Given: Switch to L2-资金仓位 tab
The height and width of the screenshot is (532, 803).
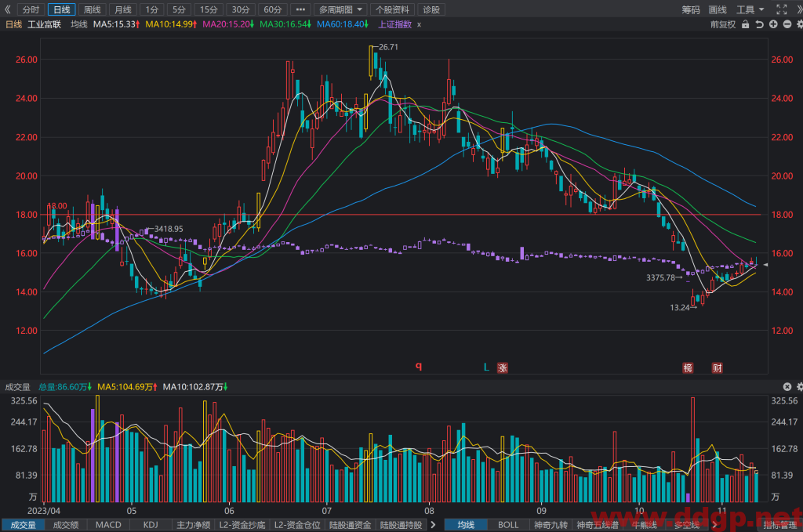Looking at the screenshot, I should (x=297, y=525).
